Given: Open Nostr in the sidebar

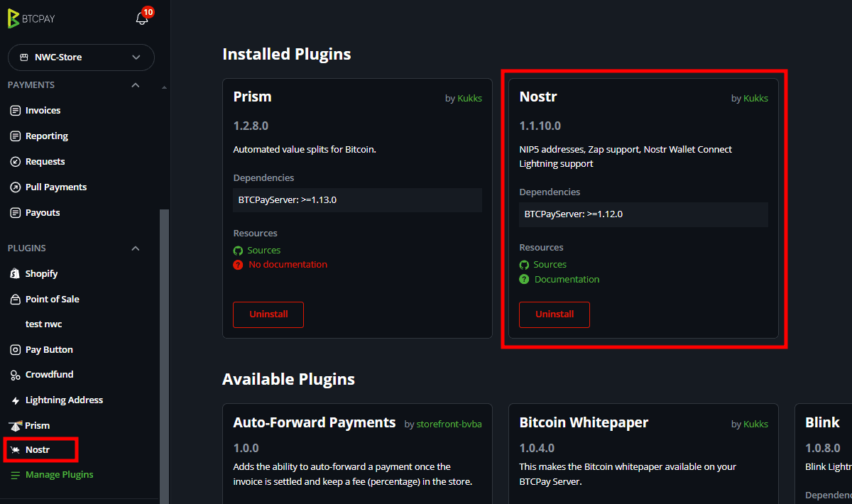Looking at the screenshot, I should [x=38, y=450].
